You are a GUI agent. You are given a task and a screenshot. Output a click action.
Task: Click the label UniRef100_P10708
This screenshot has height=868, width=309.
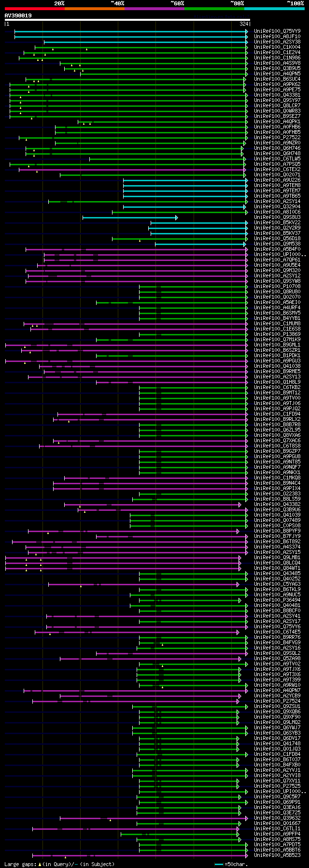coord(277,286)
